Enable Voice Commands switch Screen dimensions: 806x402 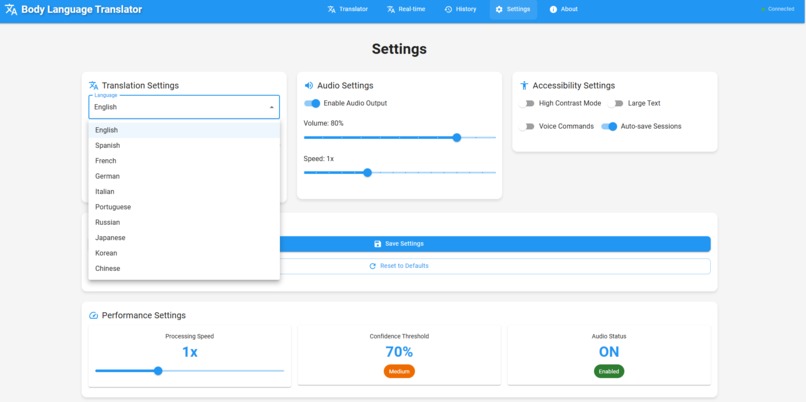526,126
